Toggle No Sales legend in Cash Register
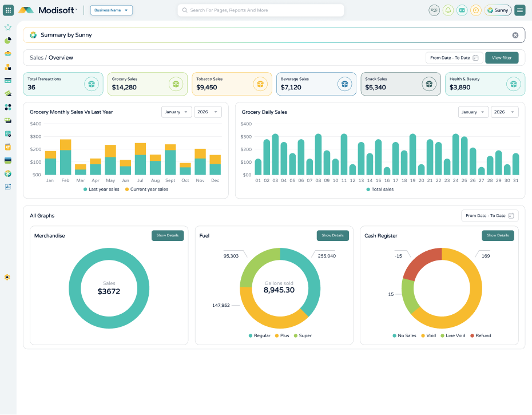 [x=404, y=336]
